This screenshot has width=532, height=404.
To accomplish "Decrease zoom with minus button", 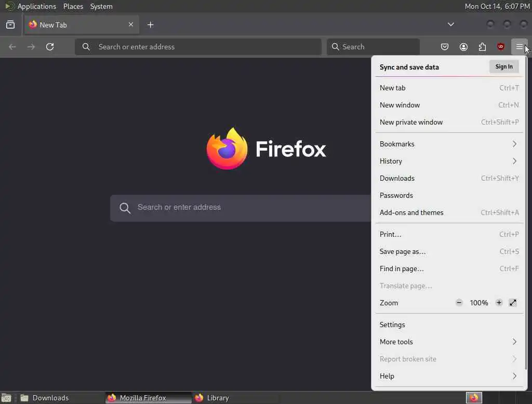I will coord(459,303).
